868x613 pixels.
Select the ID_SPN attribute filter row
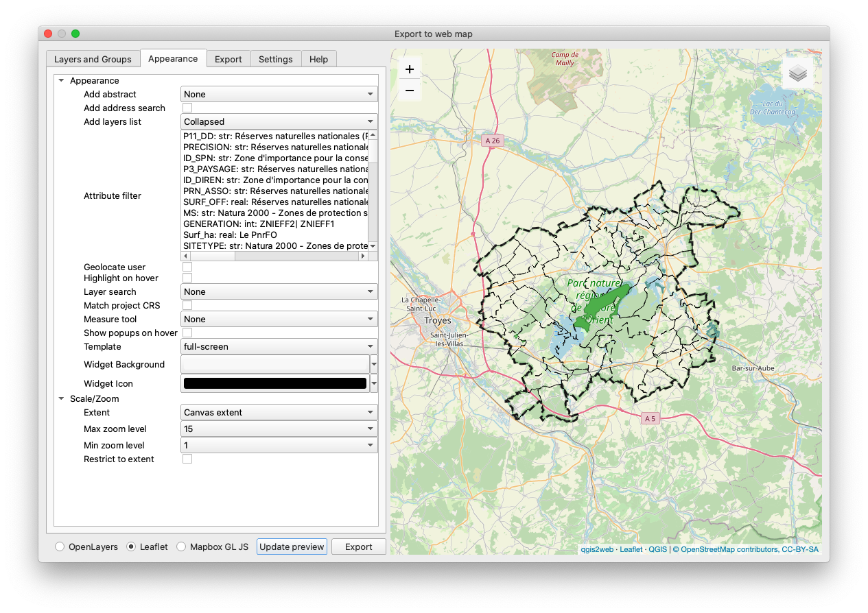274,158
